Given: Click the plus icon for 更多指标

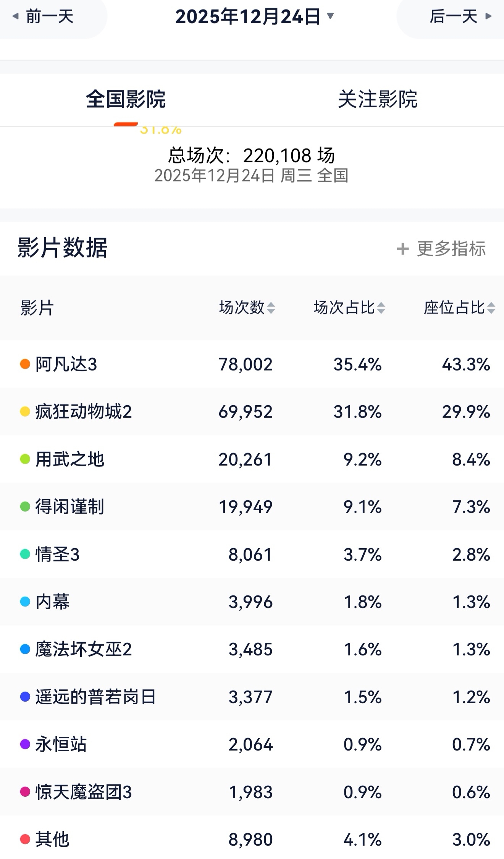Looking at the screenshot, I should [x=403, y=249].
